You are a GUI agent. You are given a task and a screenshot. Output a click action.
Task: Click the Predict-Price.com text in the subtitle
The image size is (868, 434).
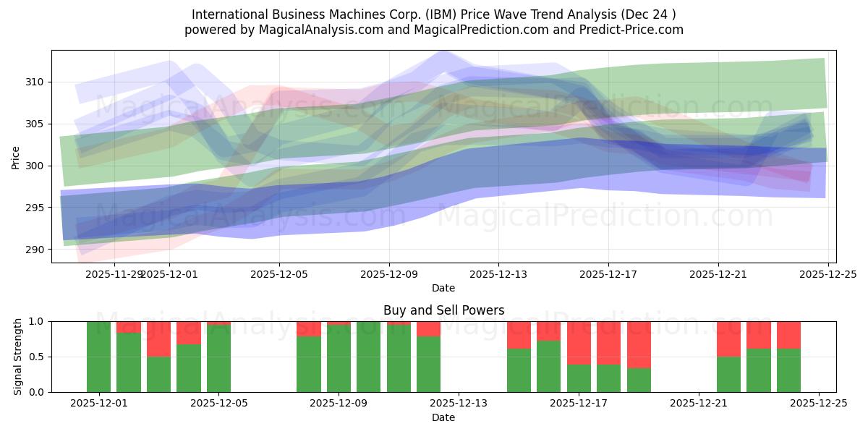pyautogui.click(x=631, y=30)
